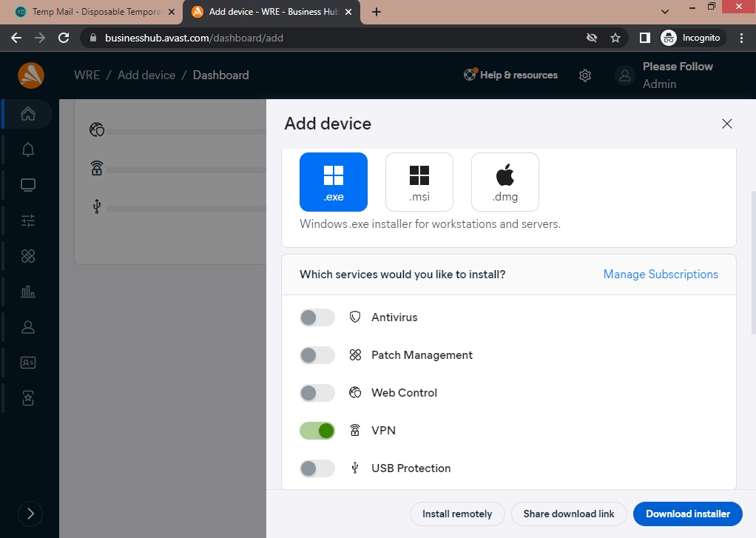
Task: View site info via the padlock icon
Action: (x=93, y=38)
